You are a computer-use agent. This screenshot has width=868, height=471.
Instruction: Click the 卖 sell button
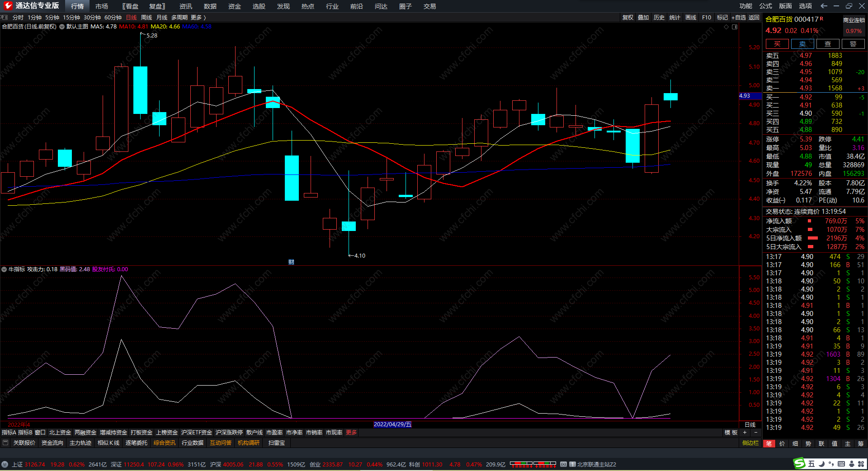pos(802,44)
